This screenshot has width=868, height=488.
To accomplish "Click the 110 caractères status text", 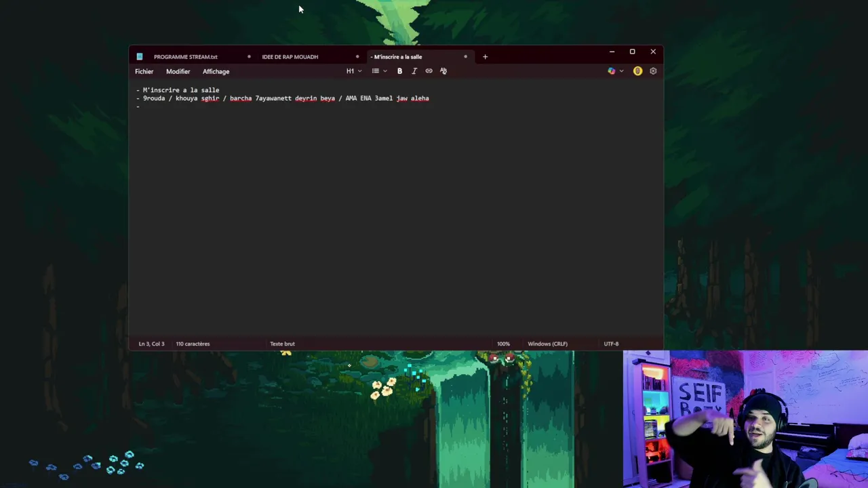I will [193, 344].
